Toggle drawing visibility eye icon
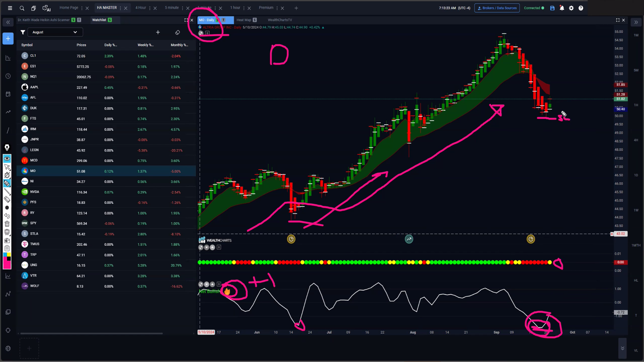 (x=7, y=158)
